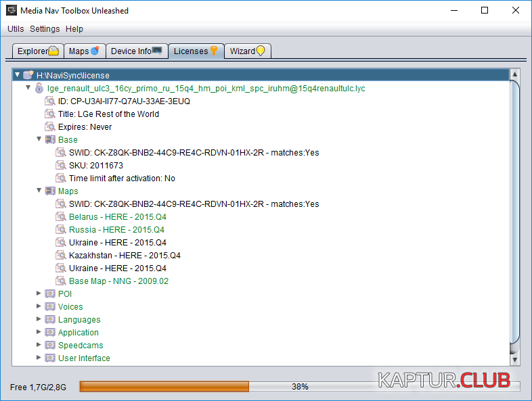Click the icon beside Kazakhstan - HERE - 2015.Q4
Image resolution: width=532 pixels, height=401 pixels.
tap(61, 255)
